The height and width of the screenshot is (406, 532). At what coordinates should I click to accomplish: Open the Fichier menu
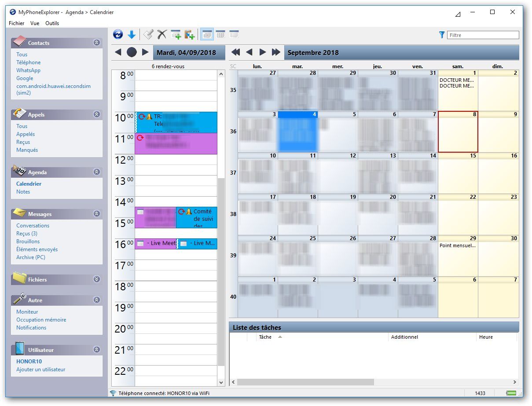coord(17,23)
